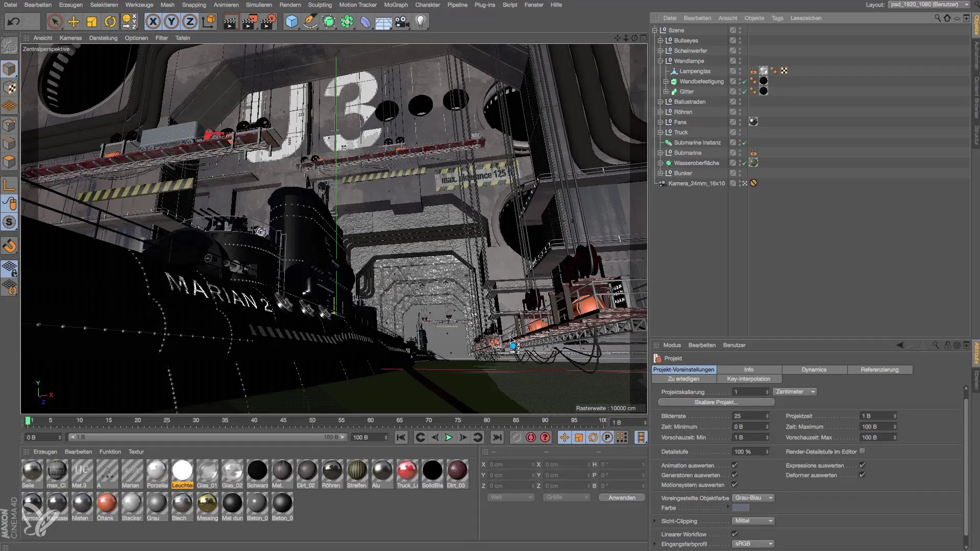980x551 pixels.
Task: Activate the Scale tool
Action: tap(92, 21)
